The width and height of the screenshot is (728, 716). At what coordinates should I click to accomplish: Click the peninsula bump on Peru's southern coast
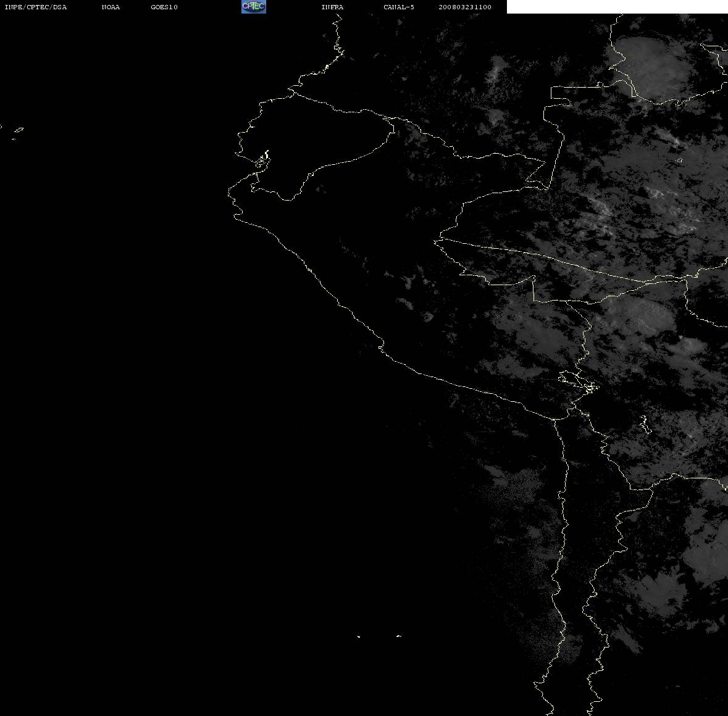point(381,346)
